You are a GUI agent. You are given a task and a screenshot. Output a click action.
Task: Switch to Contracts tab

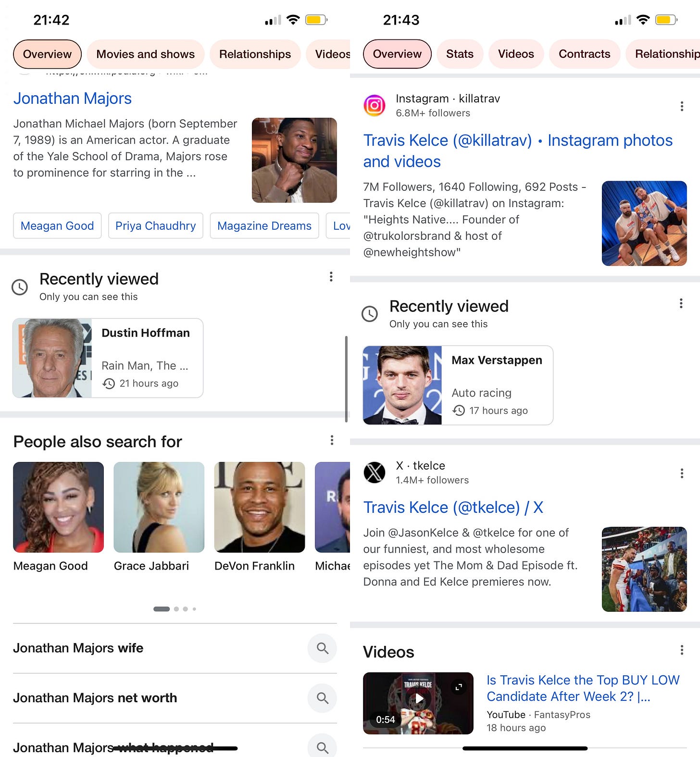(x=585, y=54)
